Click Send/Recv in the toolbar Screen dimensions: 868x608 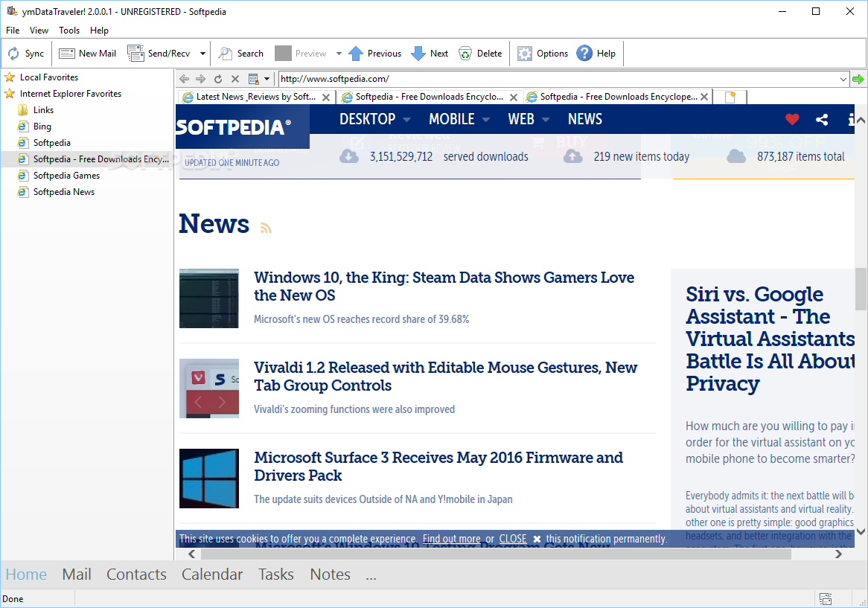point(160,54)
